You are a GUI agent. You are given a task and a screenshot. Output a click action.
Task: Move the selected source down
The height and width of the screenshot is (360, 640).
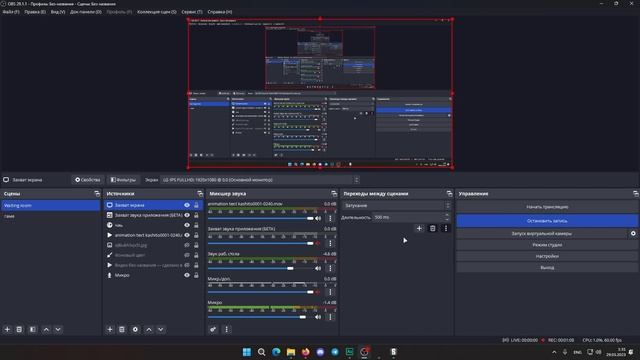161,329
